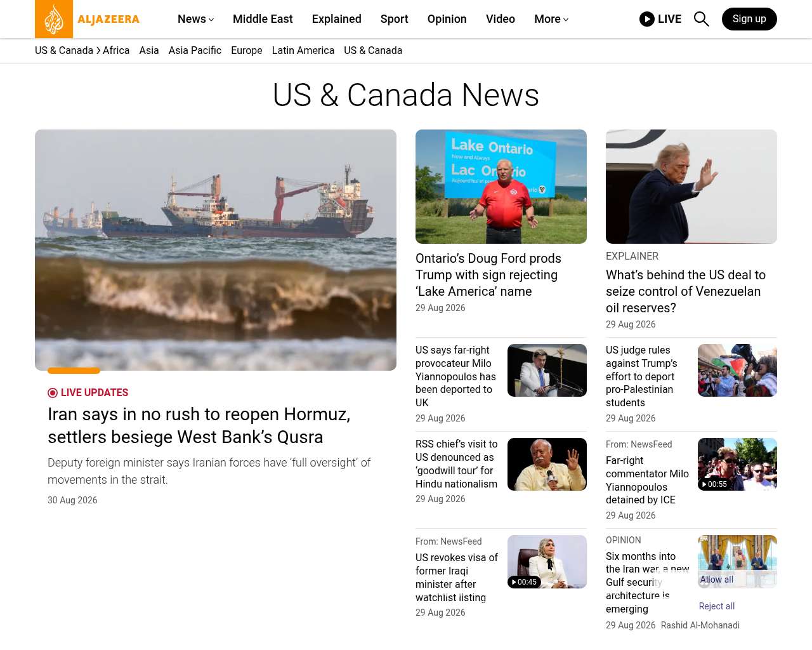Open the Sport section
Image resolution: width=812 pixels, height=650 pixels.
pyautogui.click(x=395, y=19)
